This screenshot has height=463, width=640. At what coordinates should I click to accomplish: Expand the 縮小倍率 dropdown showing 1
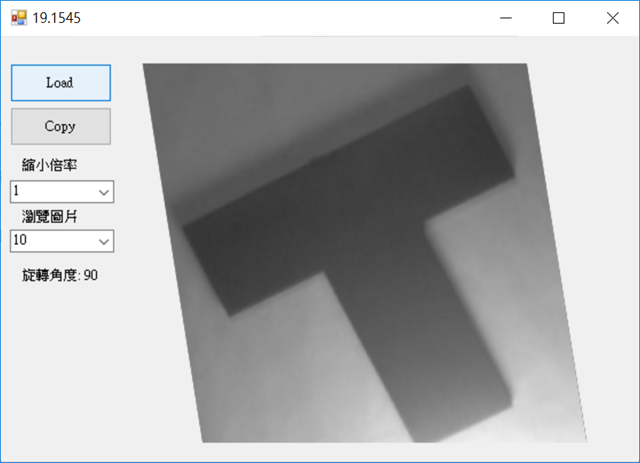pyautogui.click(x=104, y=192)
